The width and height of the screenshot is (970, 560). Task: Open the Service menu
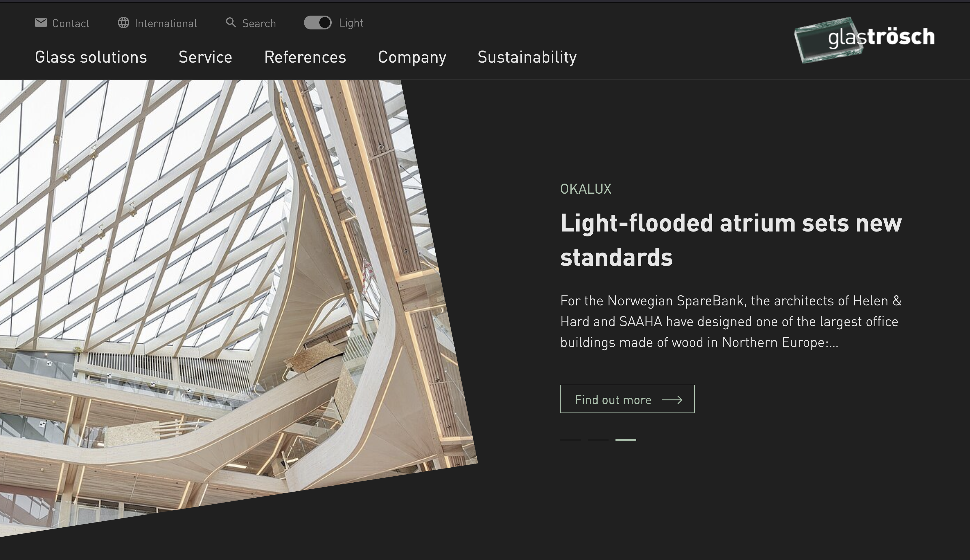click(205, 57)
